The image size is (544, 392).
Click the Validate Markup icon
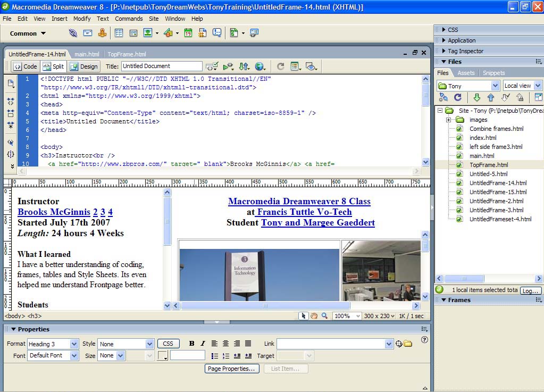pyautogui.click(x=212, y=66)
